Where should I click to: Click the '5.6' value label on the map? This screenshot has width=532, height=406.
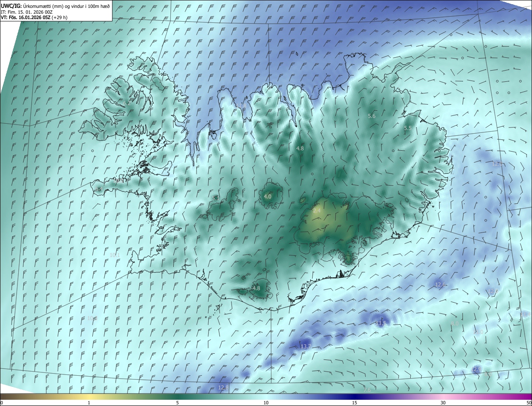[372, 116]
